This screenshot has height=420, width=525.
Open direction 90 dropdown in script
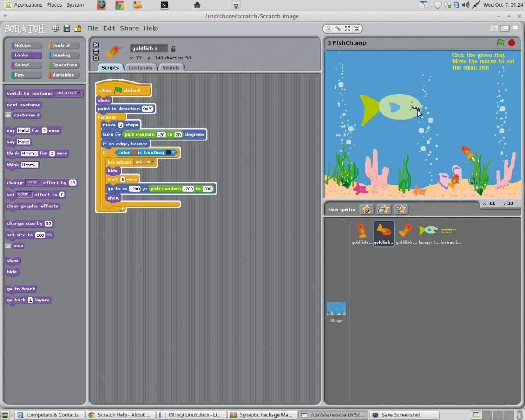point(147,108)
